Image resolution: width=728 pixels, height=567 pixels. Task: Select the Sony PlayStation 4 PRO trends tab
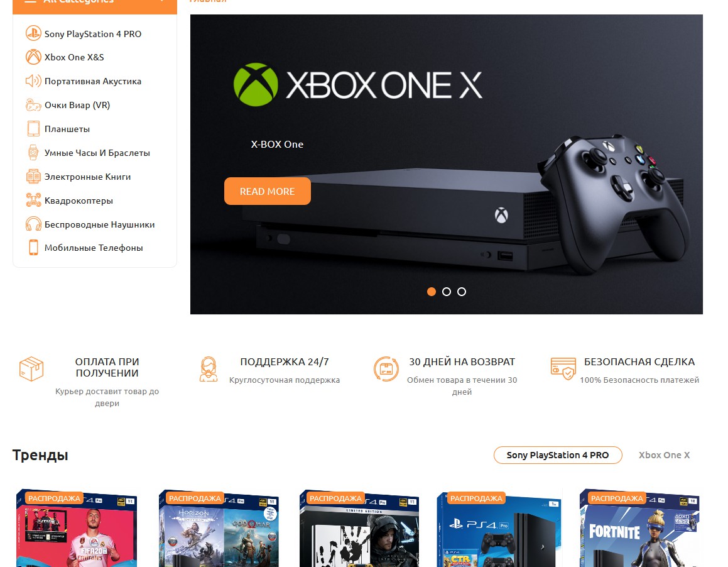point(558,455)
